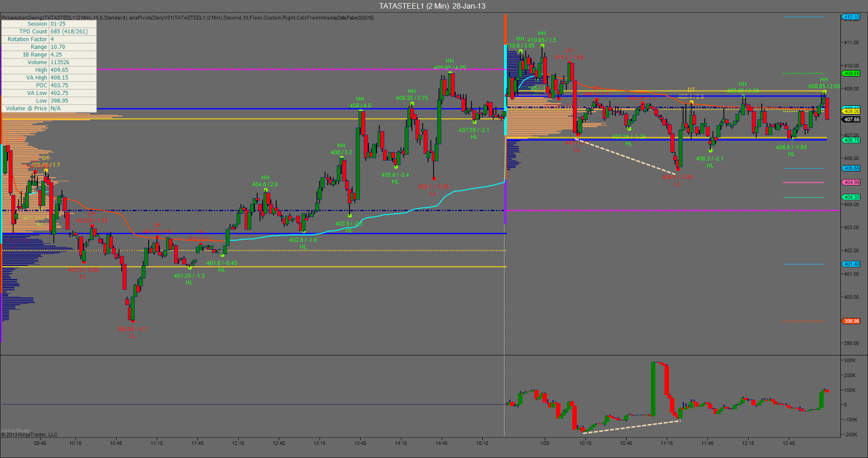
Task: Select the VA High 408.15 row
Action: pos(49,78)
